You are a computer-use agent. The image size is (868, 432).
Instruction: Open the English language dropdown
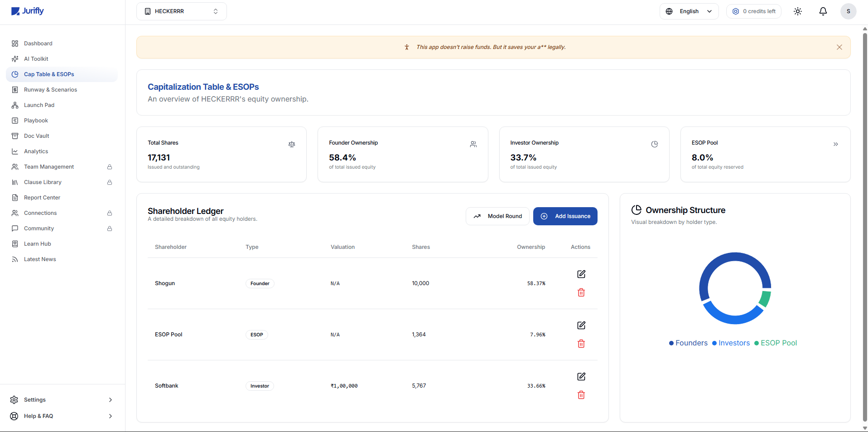689,11
